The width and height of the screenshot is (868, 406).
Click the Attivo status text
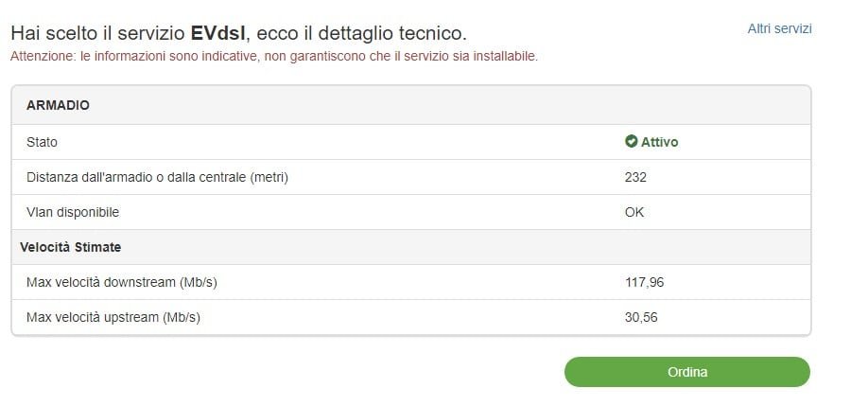click(x=660, y=142)
